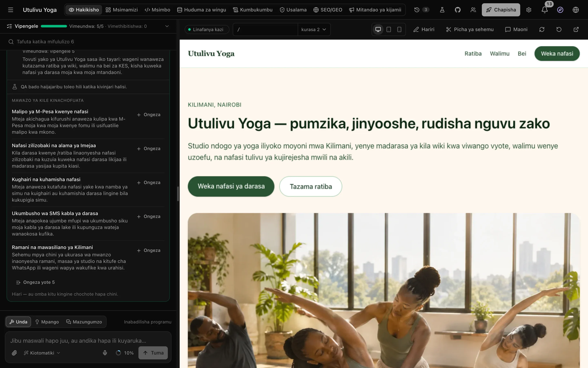Click the yoga class hero image
The width and height of the screenshot is (588, 368).
point(384,290)
